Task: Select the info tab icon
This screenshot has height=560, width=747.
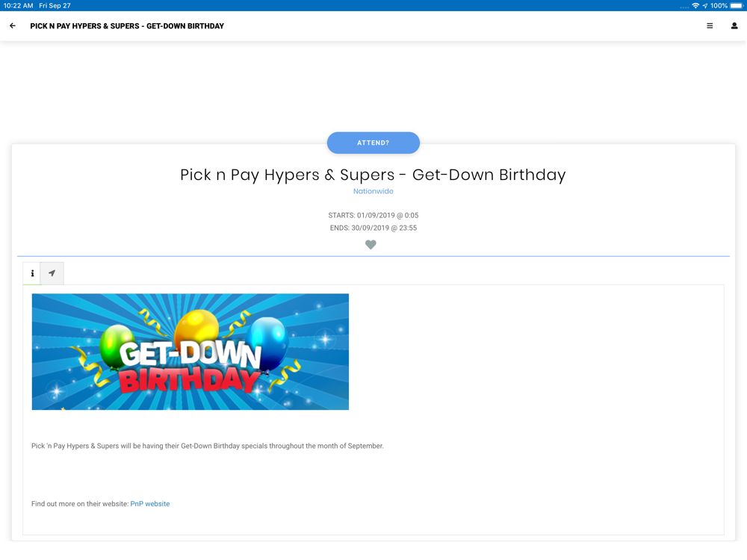Action: click(32, 273)
